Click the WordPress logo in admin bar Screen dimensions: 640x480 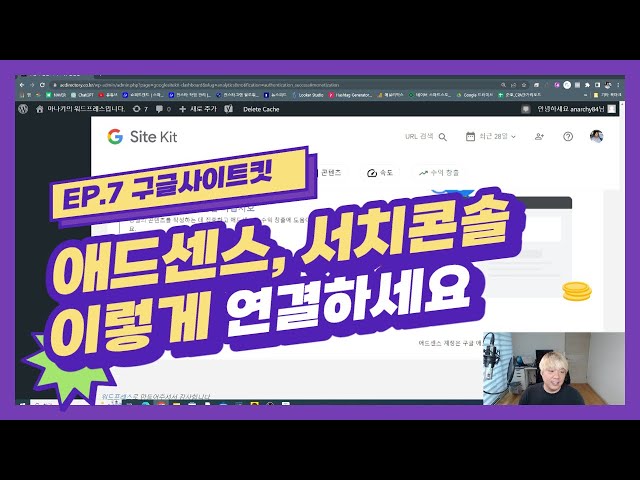point(23,109)
